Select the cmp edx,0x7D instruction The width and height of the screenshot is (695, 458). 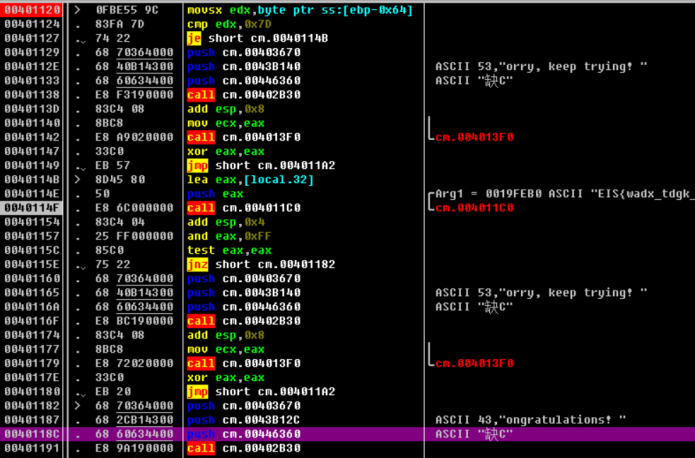(x=229, y=24)
